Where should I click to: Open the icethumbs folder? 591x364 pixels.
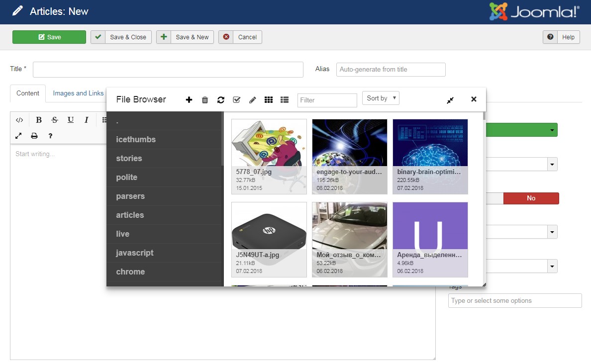165,139
